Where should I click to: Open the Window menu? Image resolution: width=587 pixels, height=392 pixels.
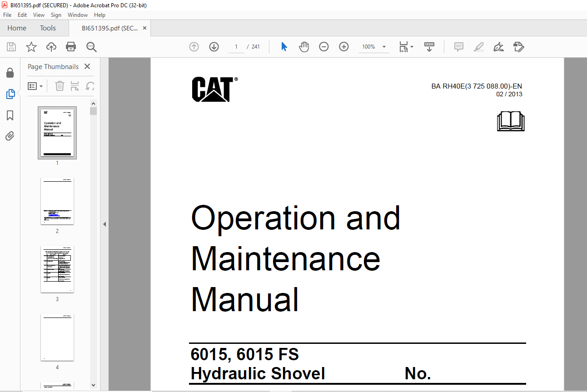(x=78, y=15)
